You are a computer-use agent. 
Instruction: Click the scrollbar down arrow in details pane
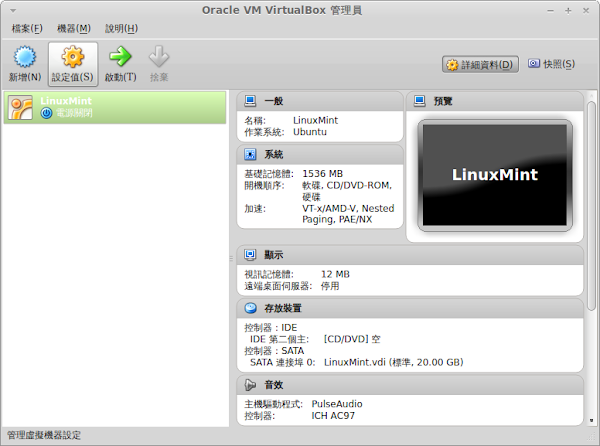[x=591, y=420]
